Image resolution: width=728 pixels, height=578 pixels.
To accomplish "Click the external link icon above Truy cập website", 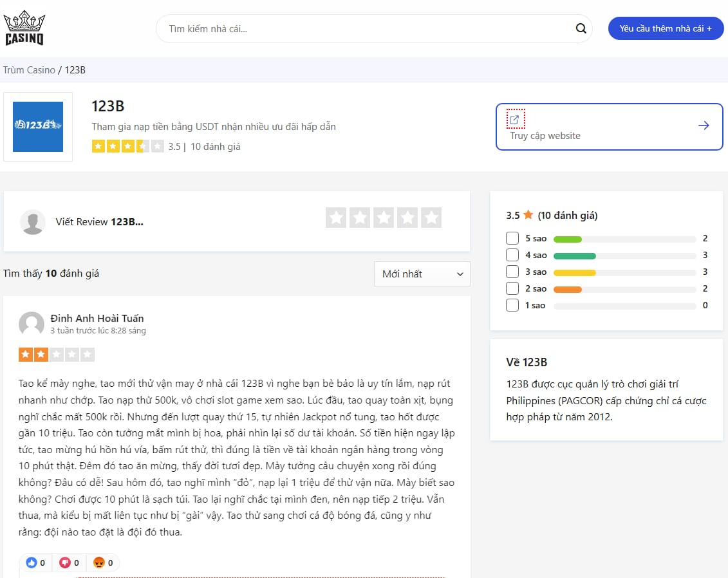I will pyautogui.click(x=514, y=120).
